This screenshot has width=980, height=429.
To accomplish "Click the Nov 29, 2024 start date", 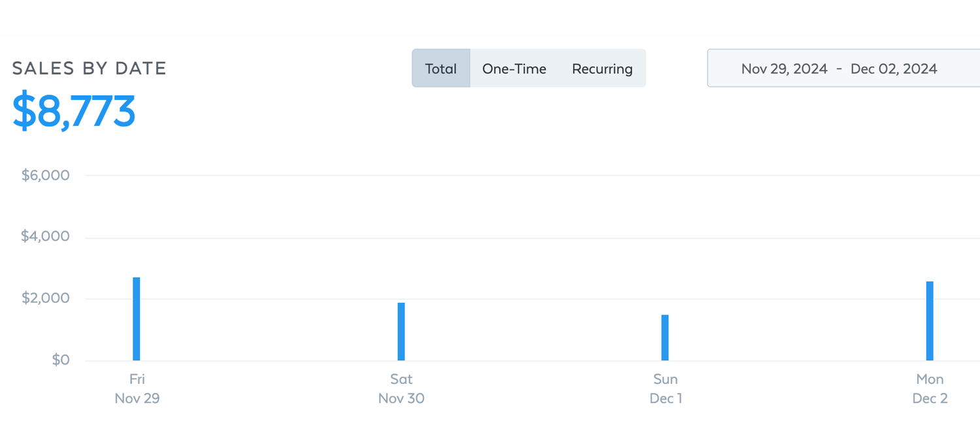I will [x=784, y=69].
